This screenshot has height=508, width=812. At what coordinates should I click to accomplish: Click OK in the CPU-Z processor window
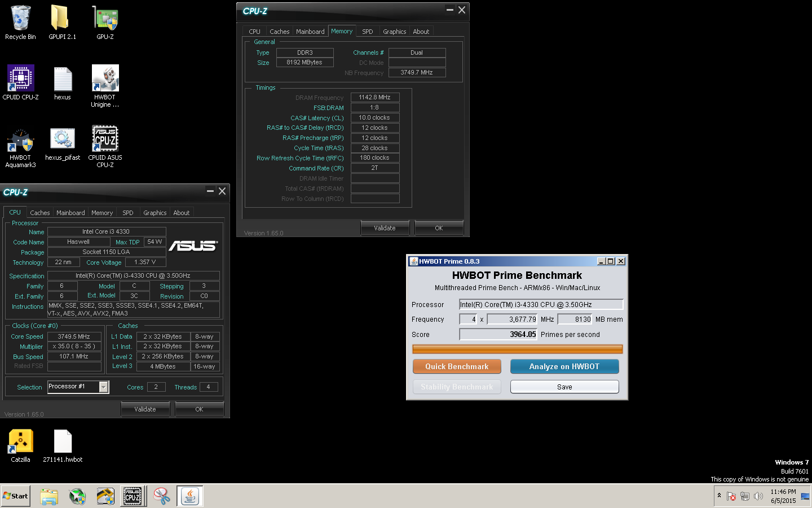point(199,409)
